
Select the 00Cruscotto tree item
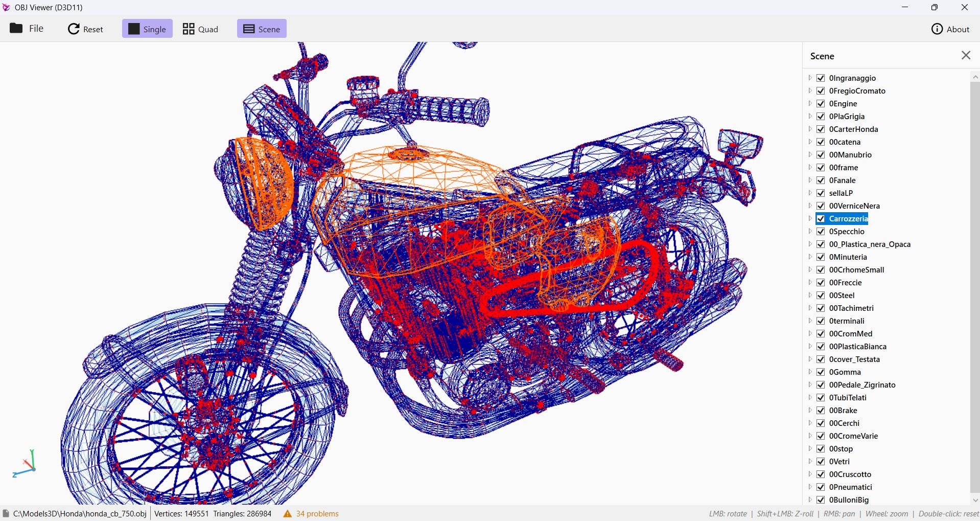tap(850, 474)
